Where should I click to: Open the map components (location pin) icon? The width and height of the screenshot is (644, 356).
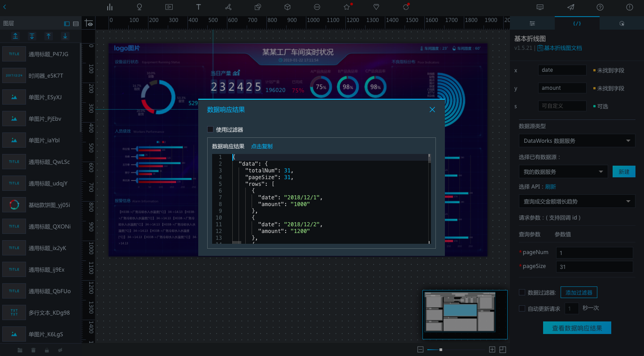(139, 7)
